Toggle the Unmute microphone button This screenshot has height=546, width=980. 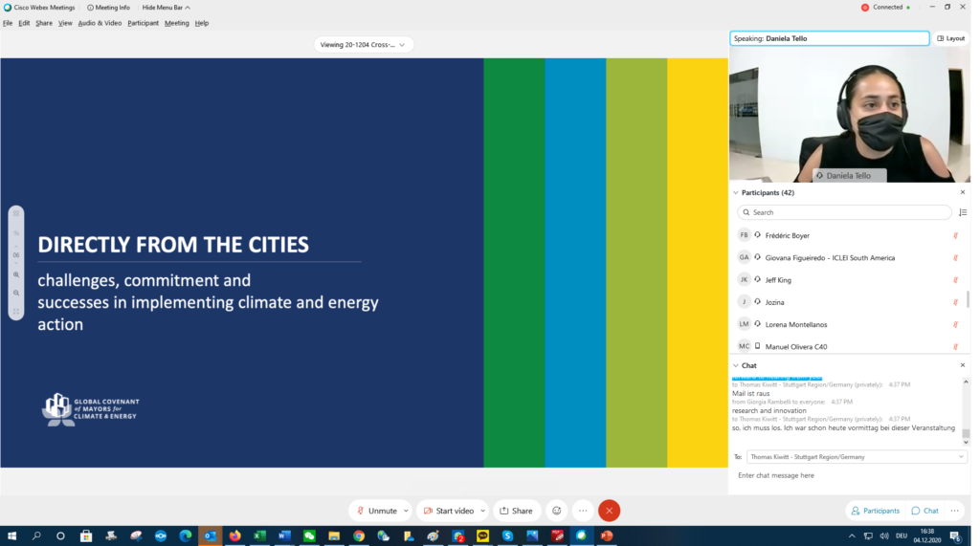(378, 511)
